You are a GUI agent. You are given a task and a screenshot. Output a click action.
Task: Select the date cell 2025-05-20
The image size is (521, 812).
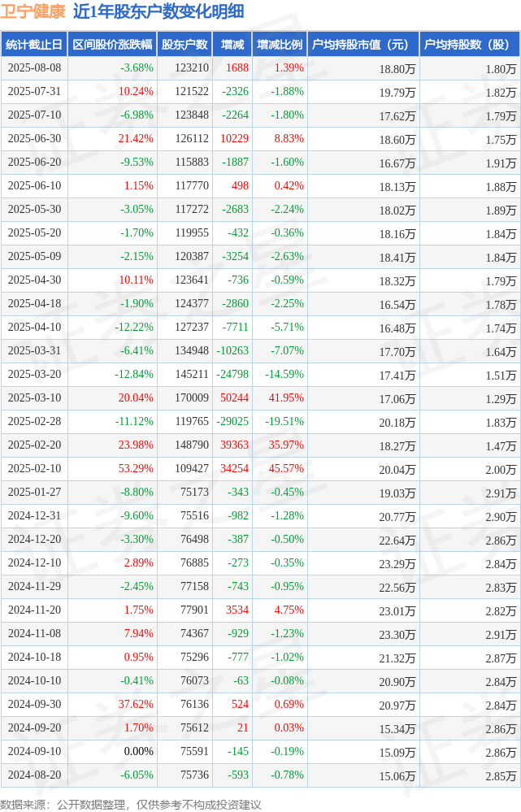[34, 233]
